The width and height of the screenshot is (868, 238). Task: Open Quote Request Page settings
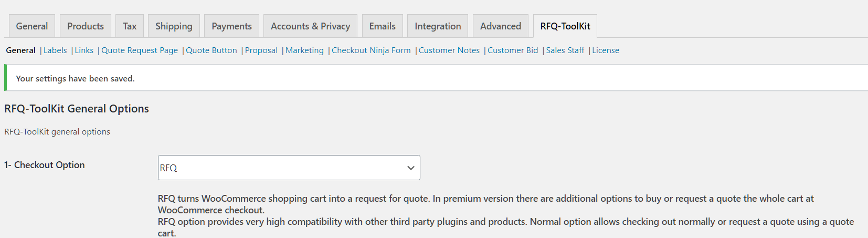[x=140, y=50]
